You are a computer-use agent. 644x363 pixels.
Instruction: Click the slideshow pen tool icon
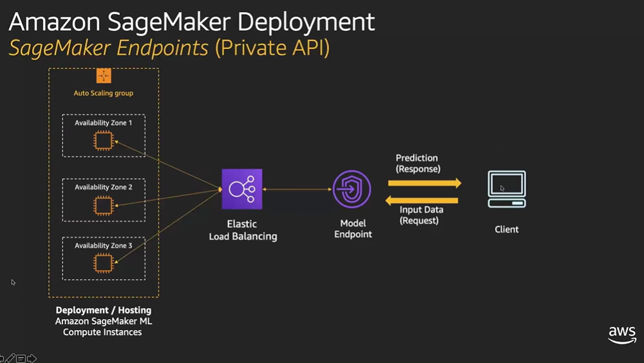(10, 358)
